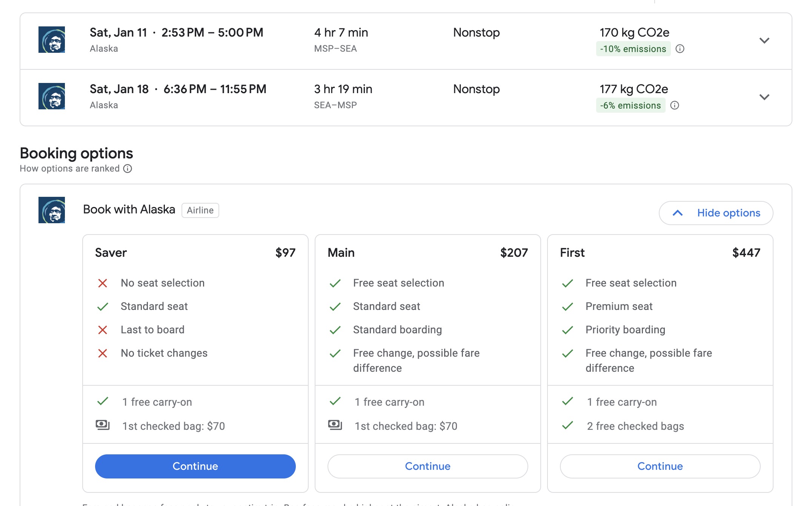Click the $207 Main fare price
The image size is (812, 506).
tap(514, 253)
